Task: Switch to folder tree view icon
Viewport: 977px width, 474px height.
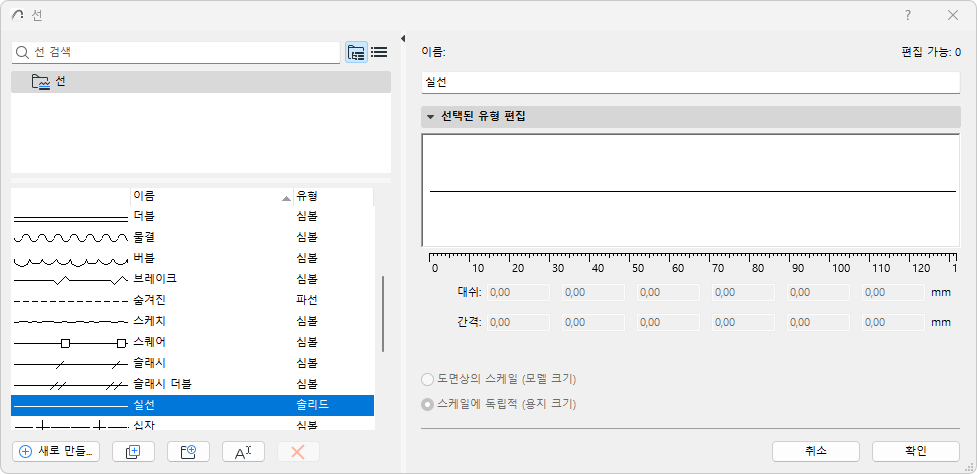Action: tap(356, 52)
